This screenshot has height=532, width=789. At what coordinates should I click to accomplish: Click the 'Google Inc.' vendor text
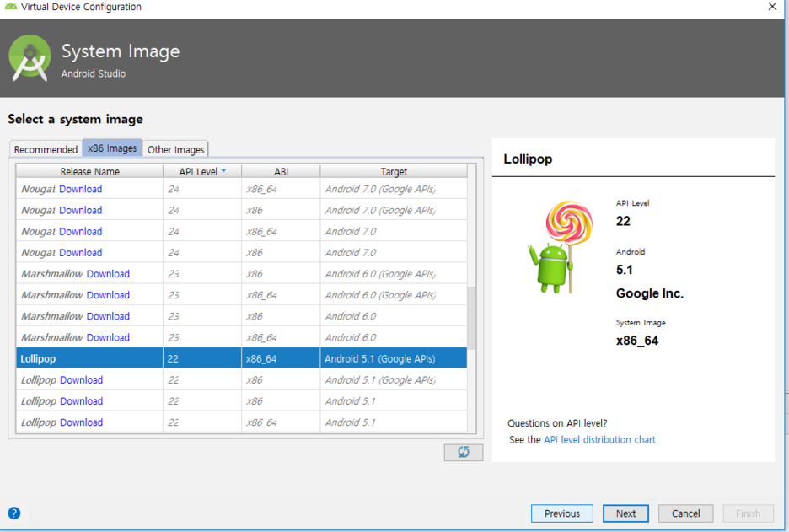[x=650, y=293]
